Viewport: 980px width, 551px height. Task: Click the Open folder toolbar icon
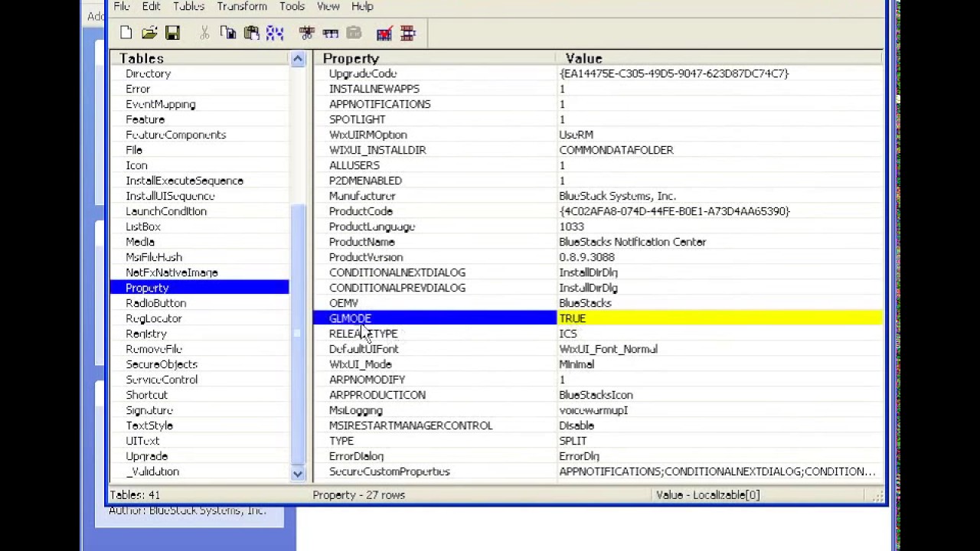click(x=149, y=32)
